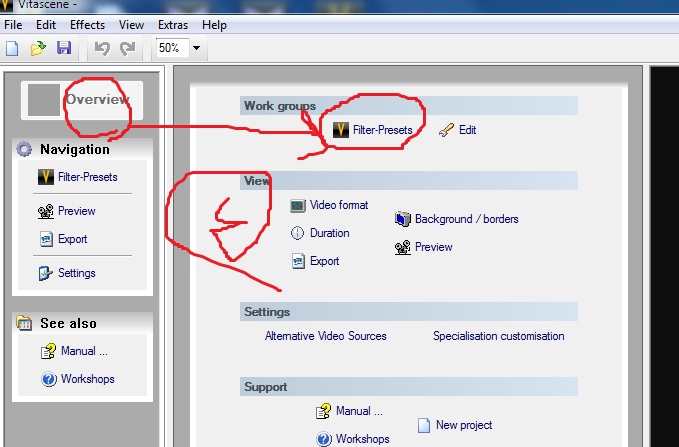Open Preview link in View section

434,247
